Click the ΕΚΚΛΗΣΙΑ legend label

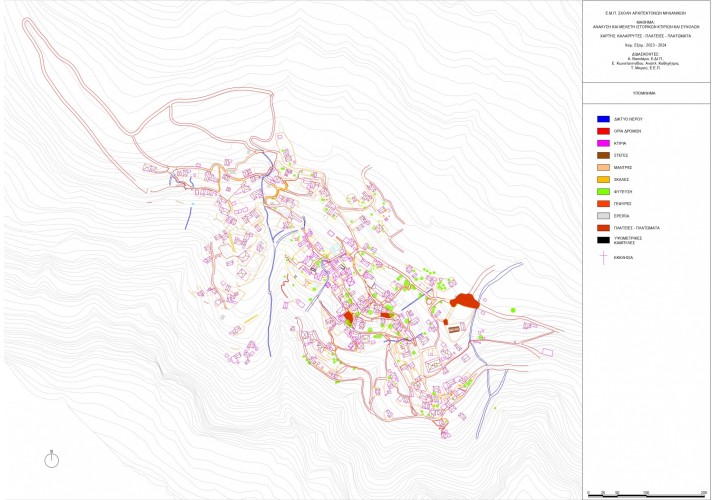[x=623, y=258]
